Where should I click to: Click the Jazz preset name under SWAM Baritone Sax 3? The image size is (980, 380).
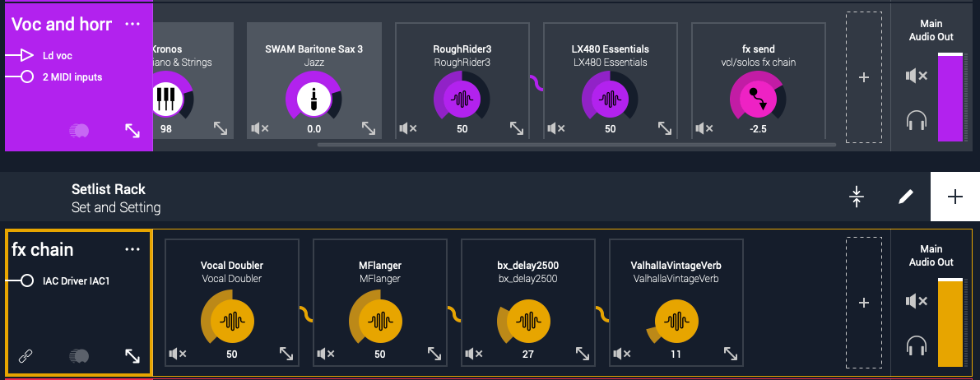(314, 62)
